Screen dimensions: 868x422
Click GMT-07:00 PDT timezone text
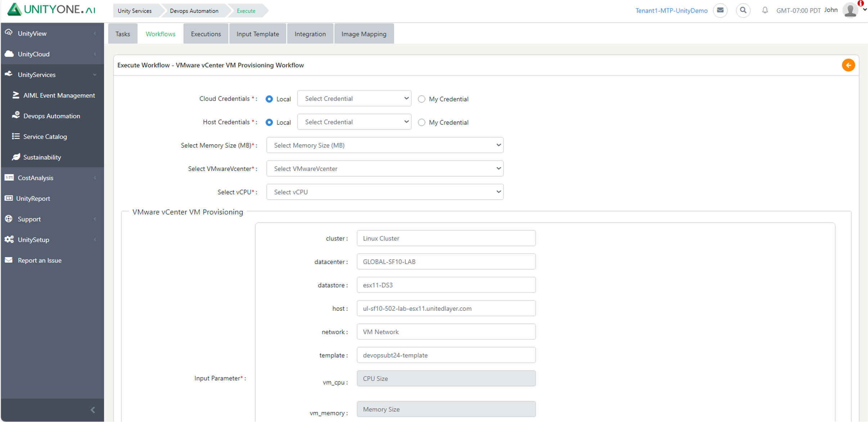coord(798,10)
